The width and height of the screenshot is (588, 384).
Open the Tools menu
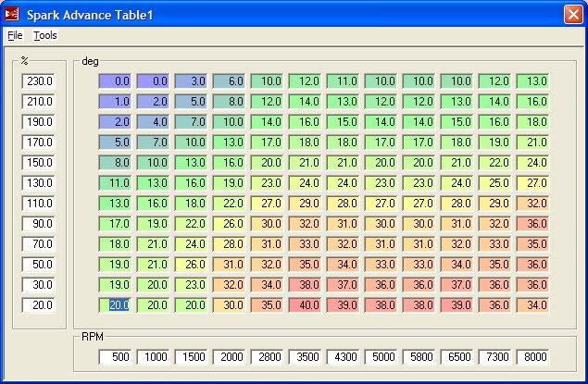(x=45, y=35)
